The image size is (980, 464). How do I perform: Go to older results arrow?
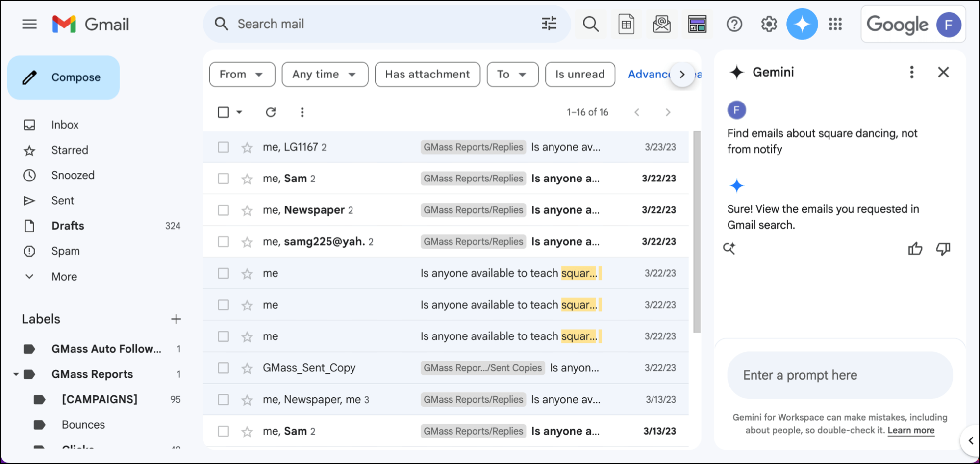click(668, 112)
